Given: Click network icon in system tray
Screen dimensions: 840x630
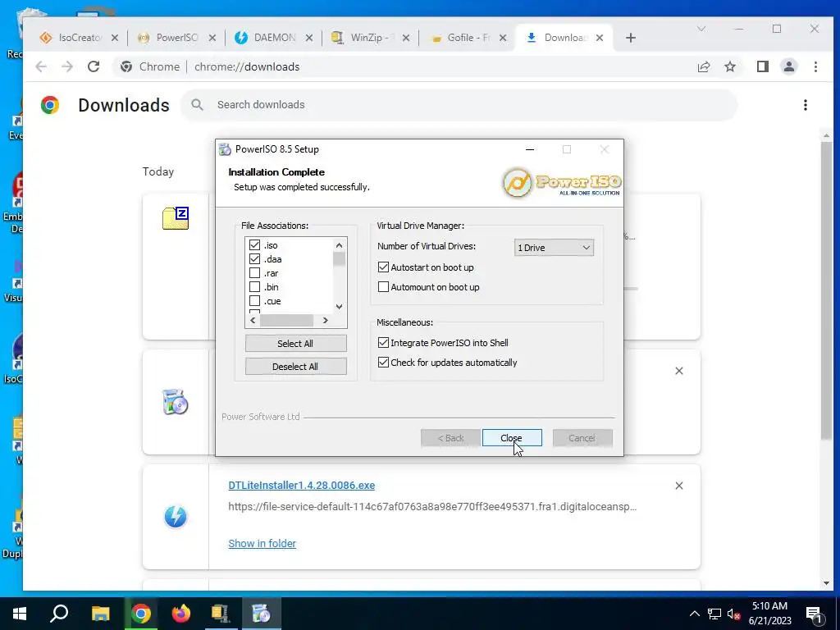Looking at the screenshot, I should pos(714,614).
